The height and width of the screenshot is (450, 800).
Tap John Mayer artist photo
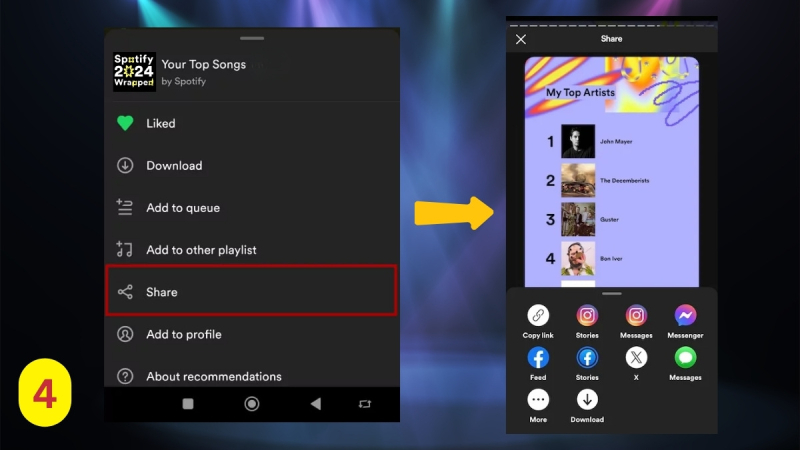578,141
